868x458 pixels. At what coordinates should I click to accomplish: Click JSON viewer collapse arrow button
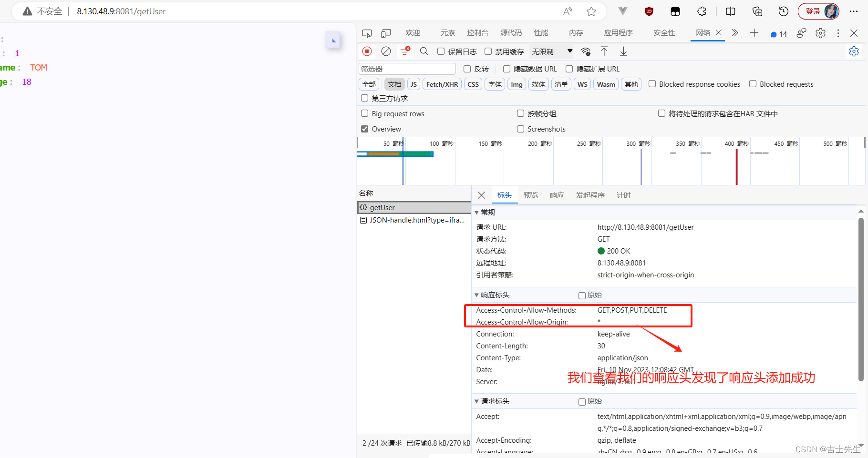click(x=332, y=40)
